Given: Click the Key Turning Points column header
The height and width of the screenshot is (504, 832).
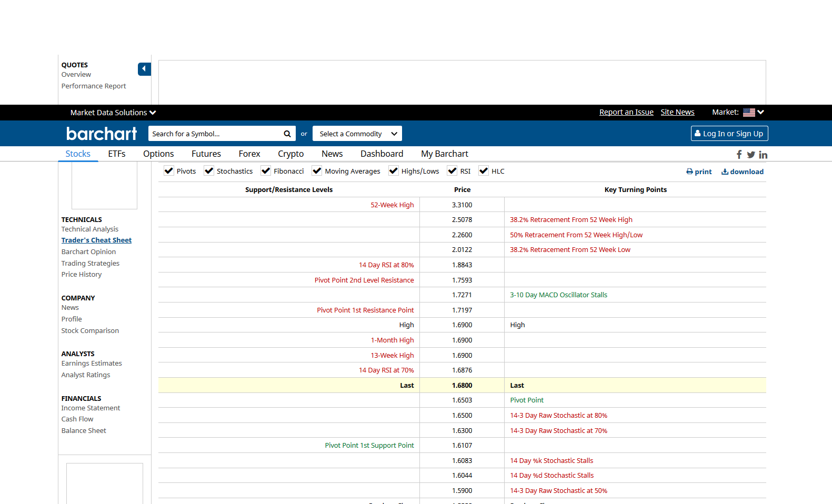Looking at the screenshot, I should [635, 190].
